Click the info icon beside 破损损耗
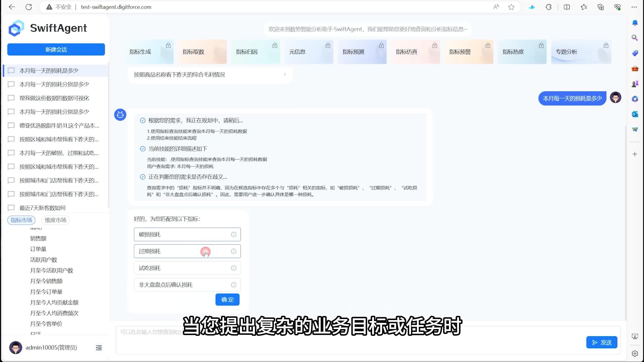This screenshot has width=644, height=362. pos(233,234)
